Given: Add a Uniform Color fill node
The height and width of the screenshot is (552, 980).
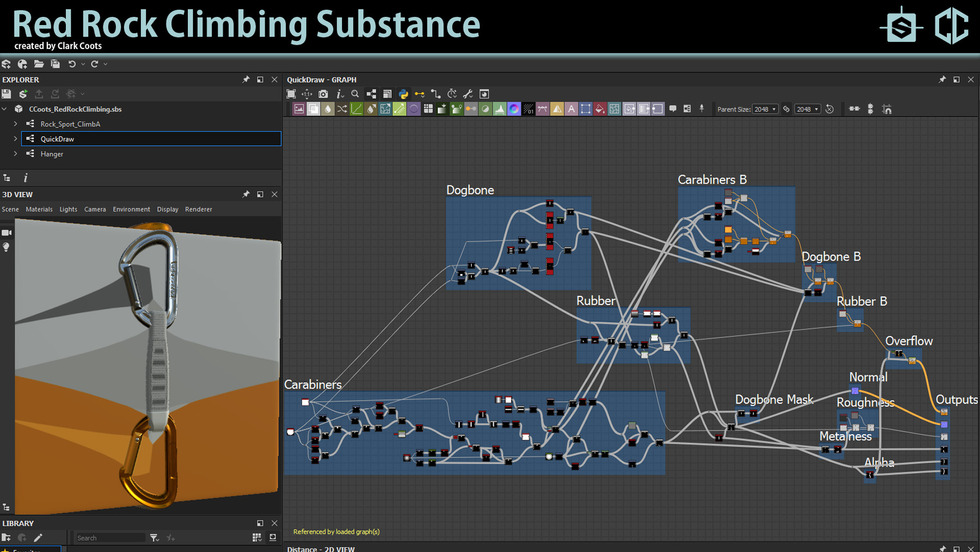Looking at the screenshot, I should (599, 109).
